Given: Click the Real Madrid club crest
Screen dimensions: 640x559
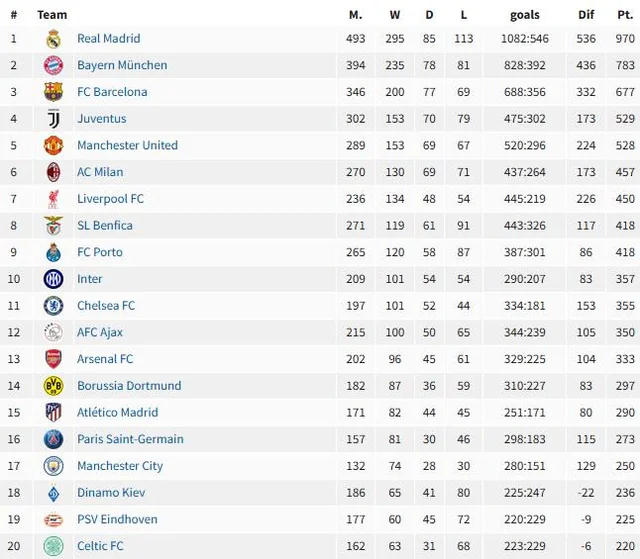Looking at the screenshot, I should pyautogui.click(x=53, y=39).
